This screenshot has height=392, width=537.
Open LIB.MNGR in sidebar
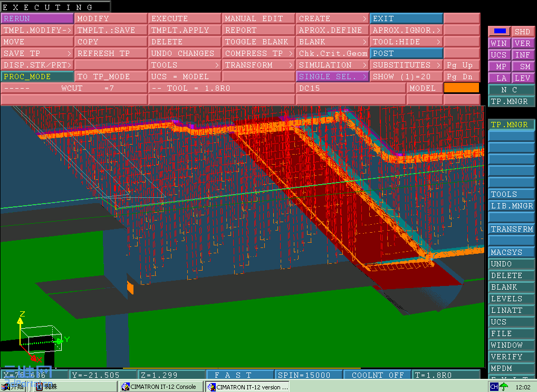(511, 206)
